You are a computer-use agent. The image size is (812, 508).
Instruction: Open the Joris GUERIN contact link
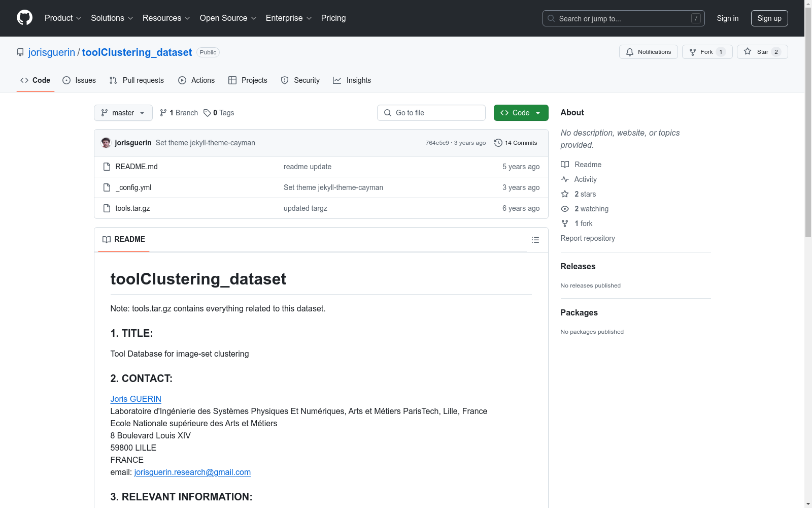click(136, 399)
